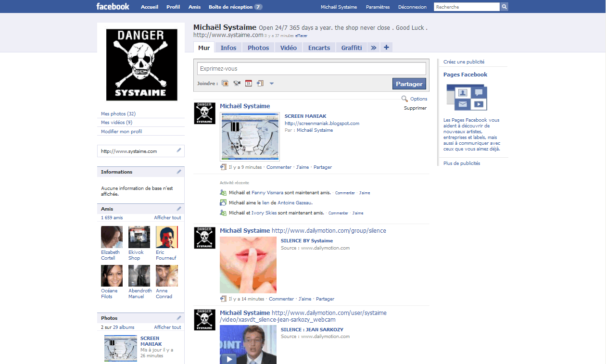Screen dimensions: 606x364
Task: Open the SILENCE : JEAN SARKOZY title link
Action: 312,329
